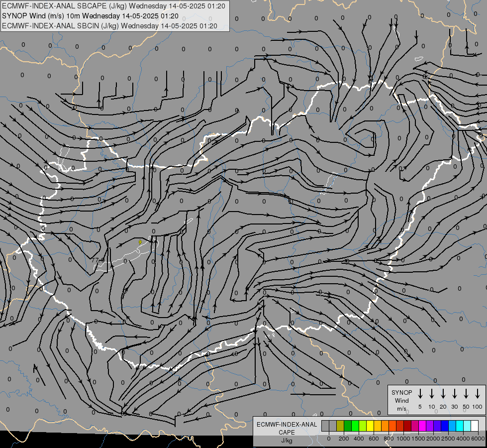Select the pure yellow CAPE legend swatch
This screenshot has width=487, height=448.
(370, 426)
